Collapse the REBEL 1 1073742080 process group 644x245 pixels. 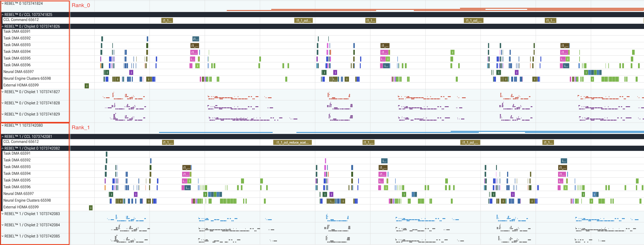click(3, 125)
